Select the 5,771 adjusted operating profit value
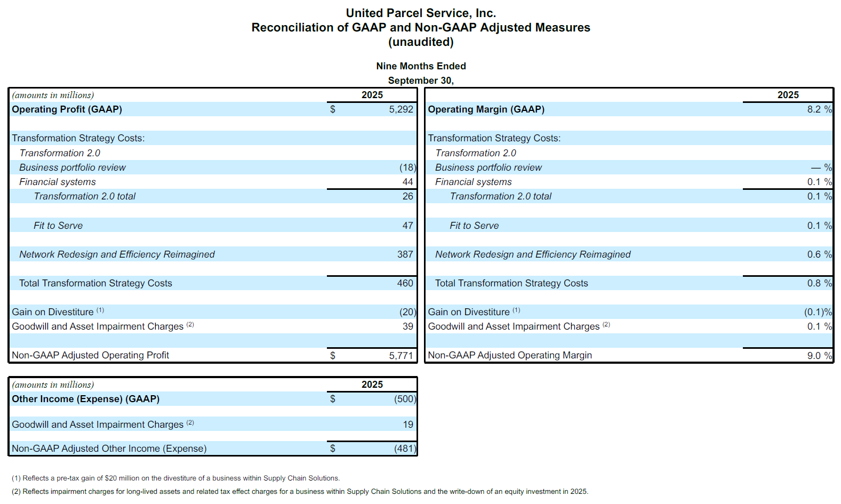Viewport: 841px width, 504px height. pyautogui.click(x=401, y=355)
